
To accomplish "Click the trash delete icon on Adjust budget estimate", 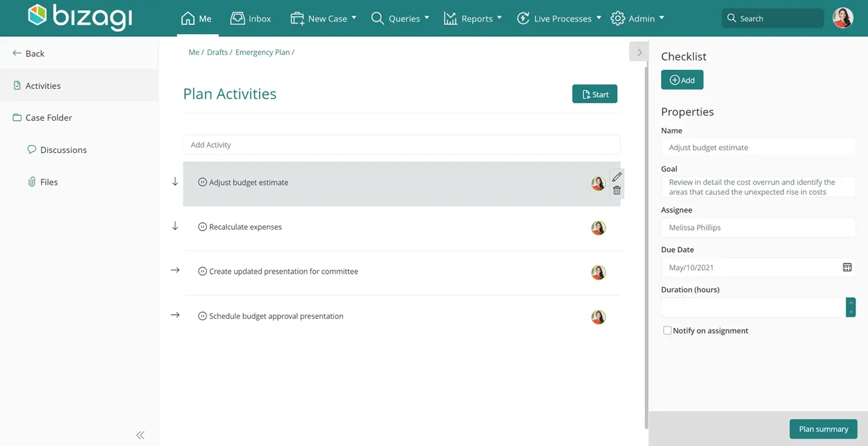I will point(617,190).
